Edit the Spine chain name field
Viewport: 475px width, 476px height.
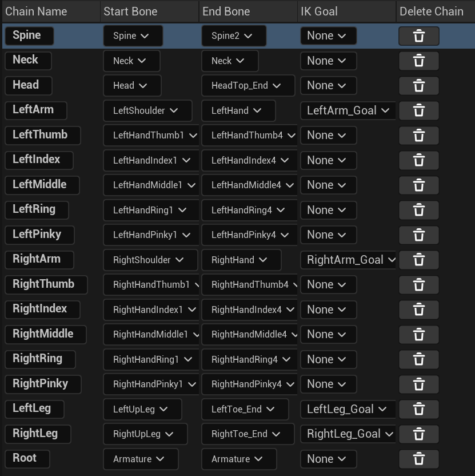(29, 36)
